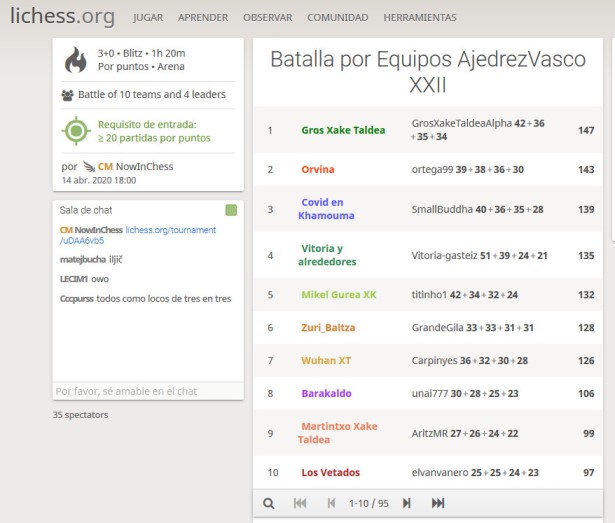Jump to last page of standings
The width and height of the screenshot is (615, 523).
438,503
